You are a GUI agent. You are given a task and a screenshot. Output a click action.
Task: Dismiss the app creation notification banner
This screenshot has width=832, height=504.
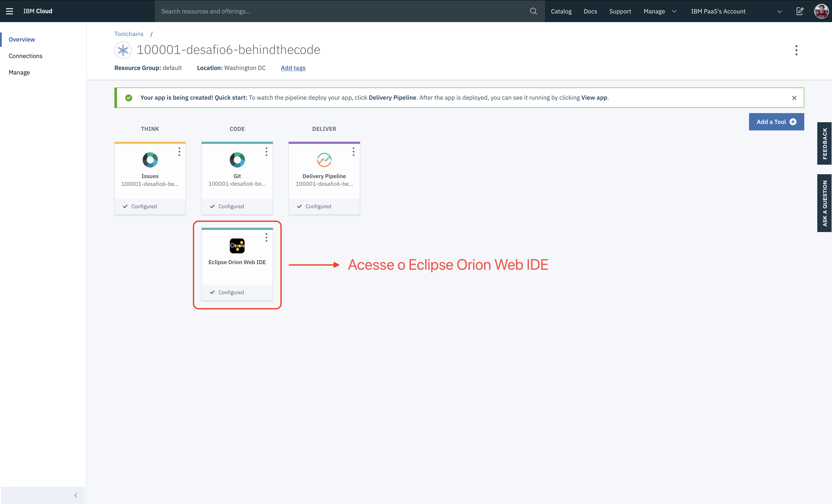coord(794,98)
